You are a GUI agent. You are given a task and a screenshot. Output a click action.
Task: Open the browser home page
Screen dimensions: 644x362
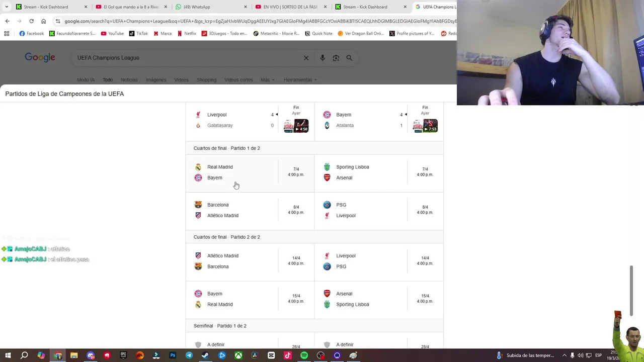point(44,21)
